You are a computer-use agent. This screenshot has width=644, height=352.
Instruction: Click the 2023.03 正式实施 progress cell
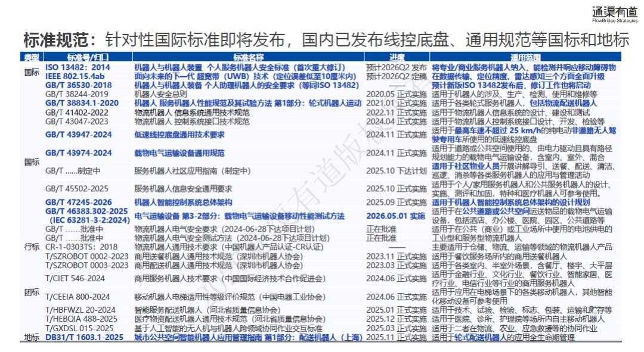coord(397,266)
